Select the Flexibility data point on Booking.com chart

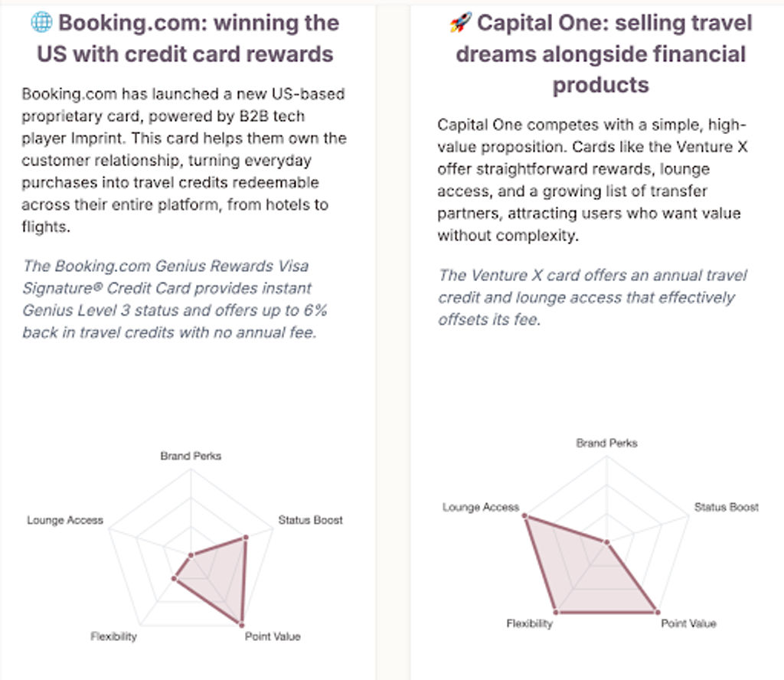point(174,578)
